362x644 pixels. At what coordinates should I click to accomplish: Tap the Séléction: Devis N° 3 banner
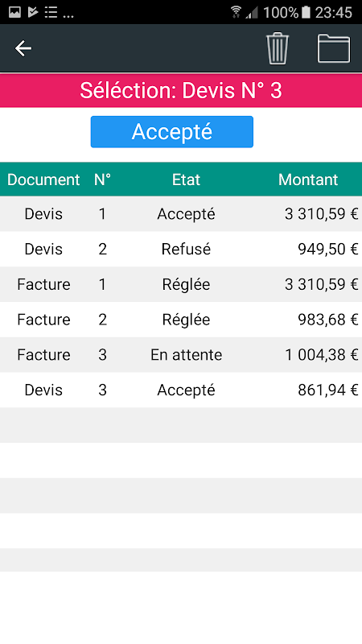(181, 91)
